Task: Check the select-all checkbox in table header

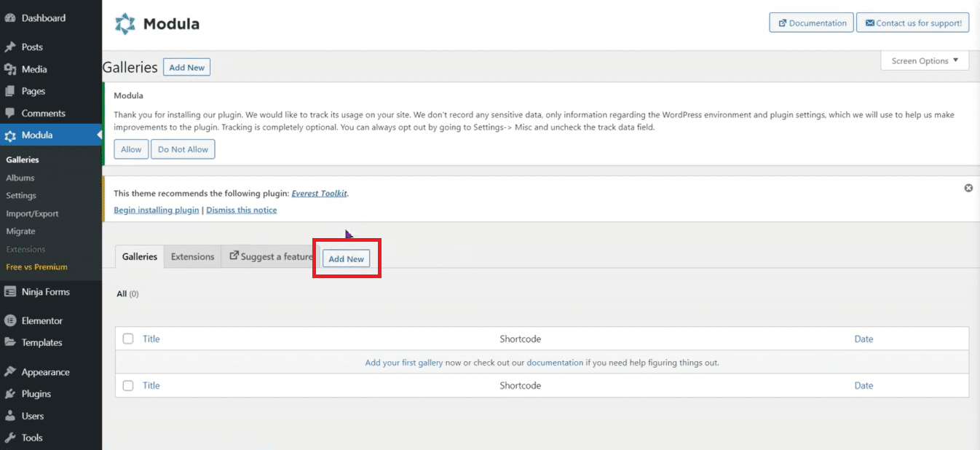Action: (128, 339)
